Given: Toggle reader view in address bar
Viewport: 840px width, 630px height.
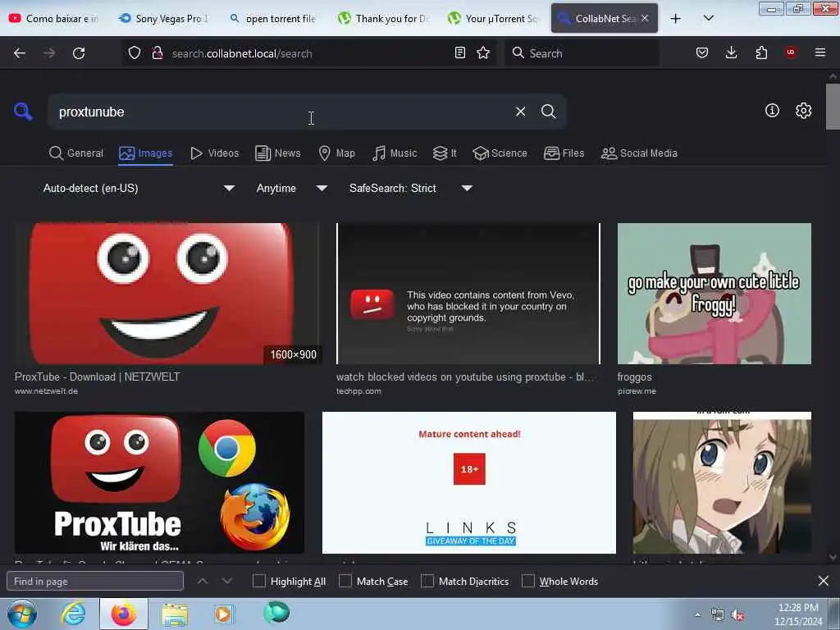Looking at the screenshot, I should pos(459,52).
